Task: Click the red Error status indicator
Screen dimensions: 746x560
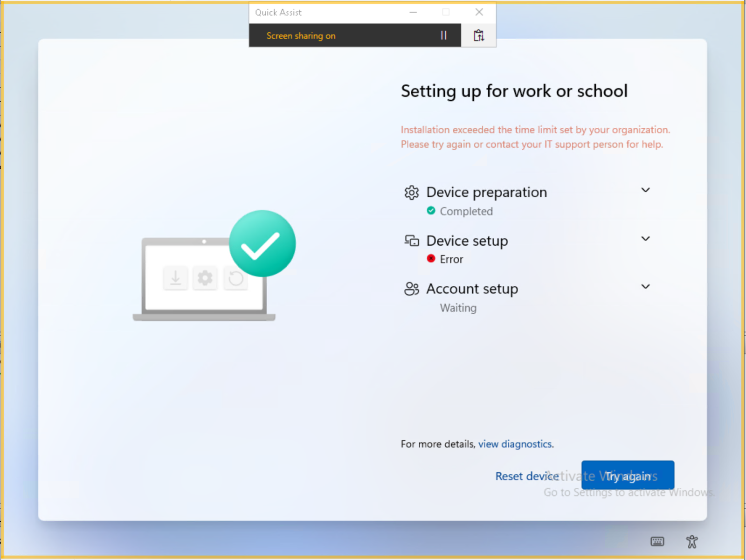Action: click(x=431, y=258)
